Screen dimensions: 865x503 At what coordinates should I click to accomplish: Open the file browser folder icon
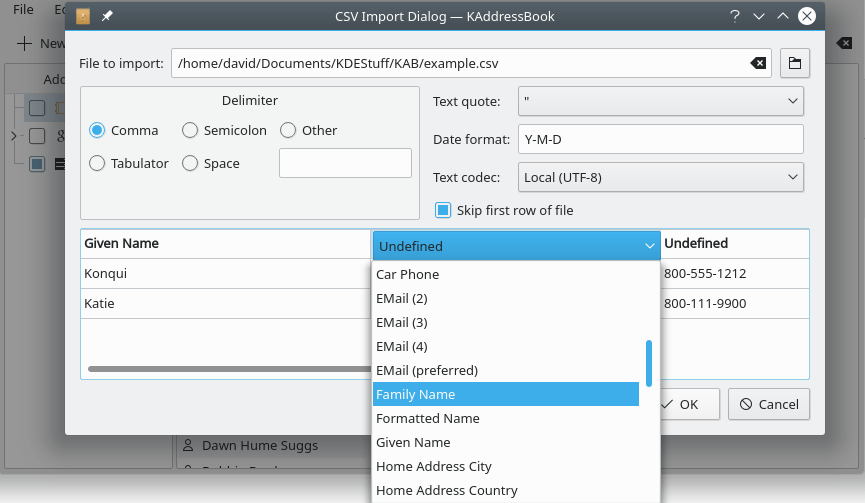tap(794, 63)
